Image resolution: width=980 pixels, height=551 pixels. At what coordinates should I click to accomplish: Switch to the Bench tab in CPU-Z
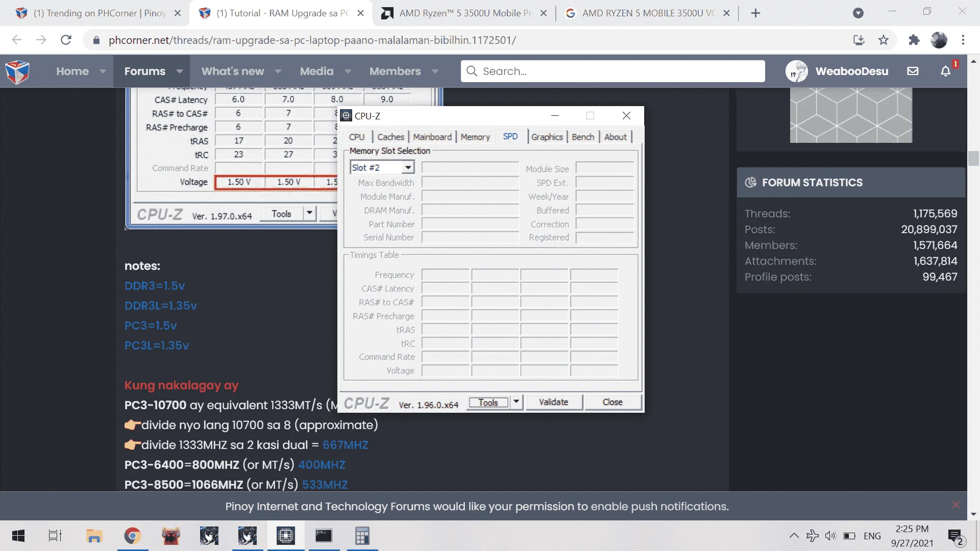(583, 137)
